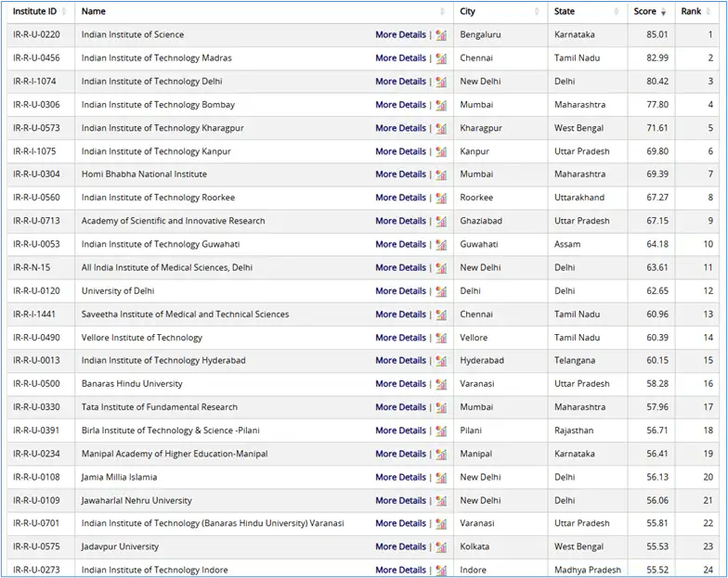Select the score value 64.18
Viewport: 728px width, 578px height.
tap(657, 245)
